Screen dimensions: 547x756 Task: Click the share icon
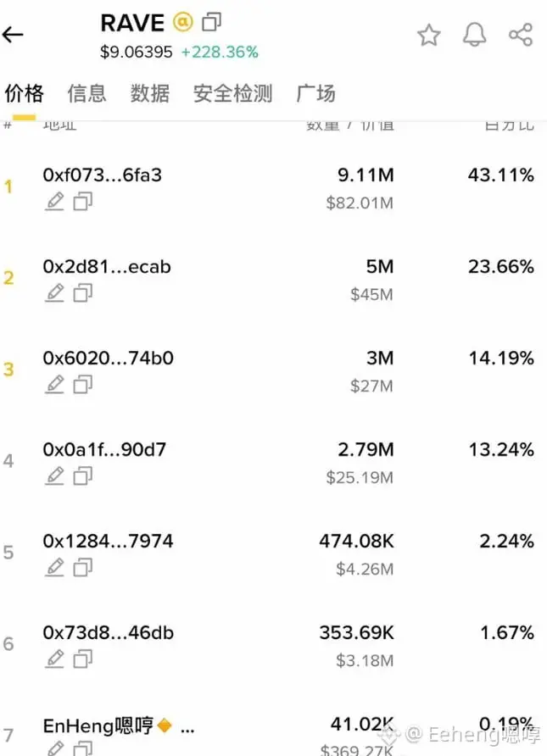point(521,35)
